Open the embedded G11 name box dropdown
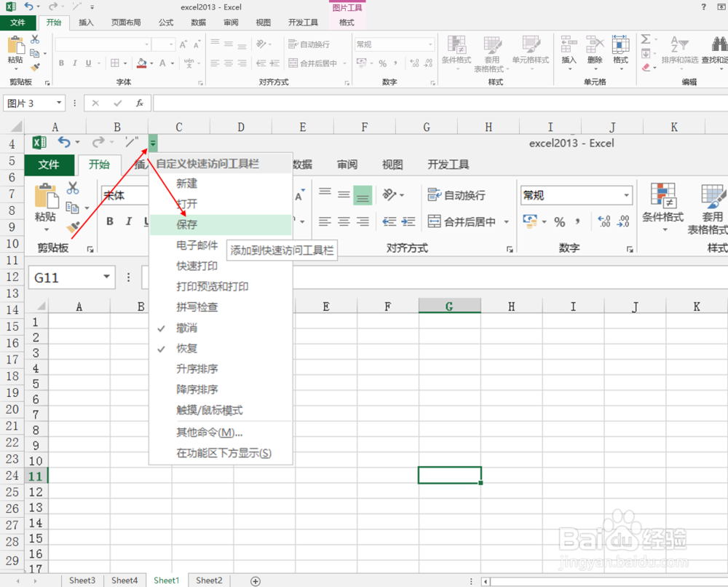The image size is (728, 587). click(107, 277)
